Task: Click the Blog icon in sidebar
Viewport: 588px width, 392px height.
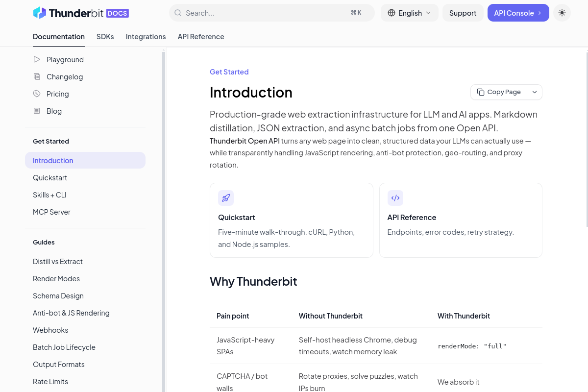Action: pos(37,111)
